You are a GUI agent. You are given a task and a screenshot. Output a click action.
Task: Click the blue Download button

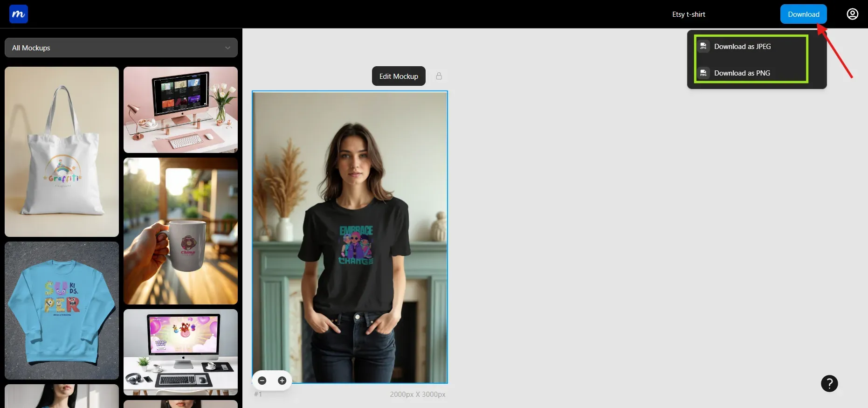tap(803, 14)
